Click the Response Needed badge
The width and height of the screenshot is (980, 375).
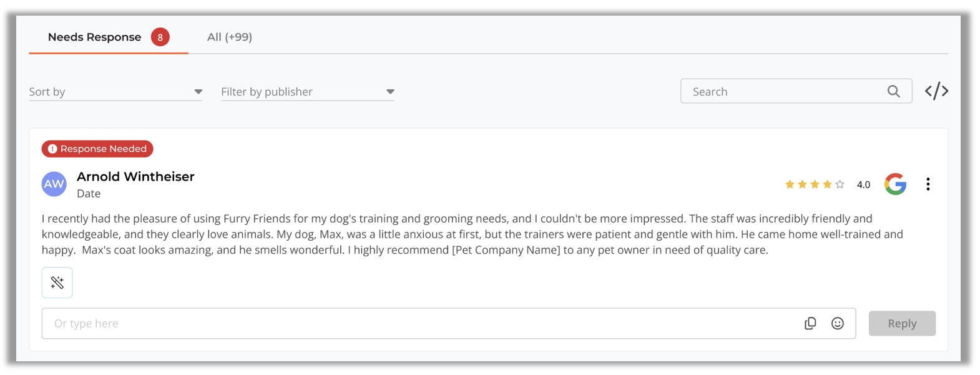(x=97, y=149)
